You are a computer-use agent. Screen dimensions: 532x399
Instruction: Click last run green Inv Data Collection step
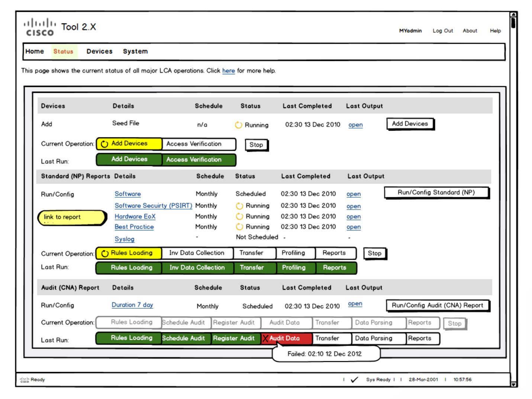[197, 268]
